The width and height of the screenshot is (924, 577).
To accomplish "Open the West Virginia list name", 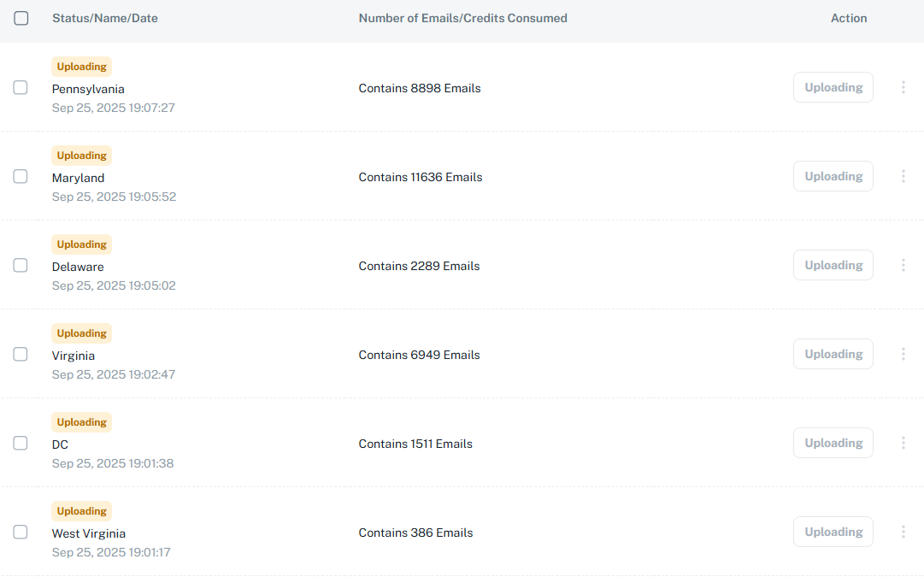I will [x=89, y=533].
